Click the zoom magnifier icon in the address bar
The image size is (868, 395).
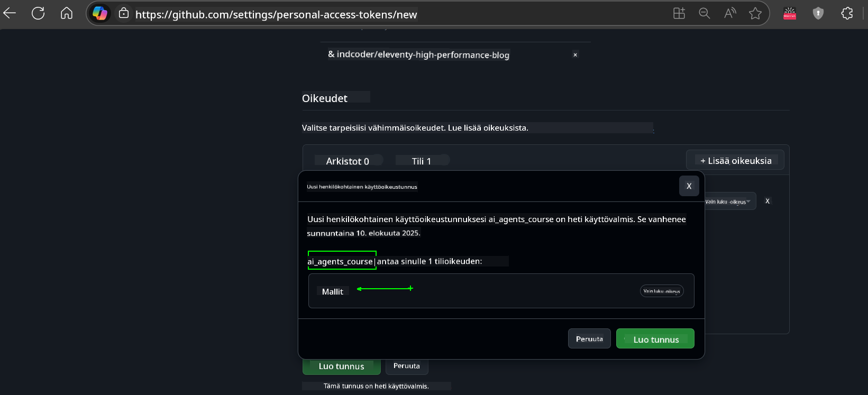[705, 14]
